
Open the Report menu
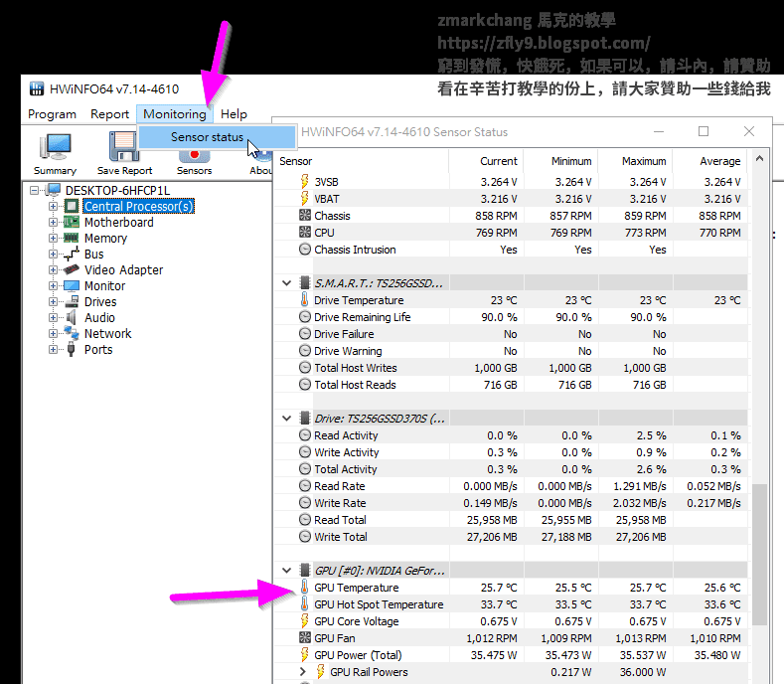pos(109,114)
